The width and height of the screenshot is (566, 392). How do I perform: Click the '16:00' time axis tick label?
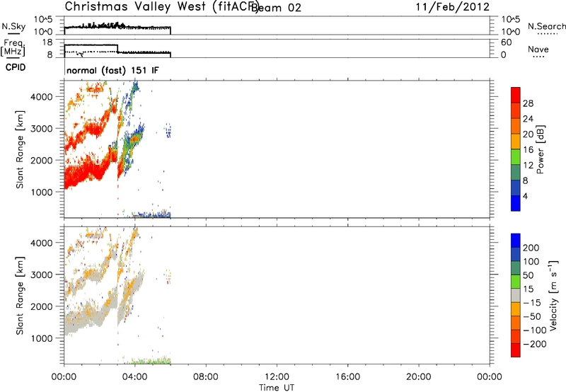tap(347, 377)
